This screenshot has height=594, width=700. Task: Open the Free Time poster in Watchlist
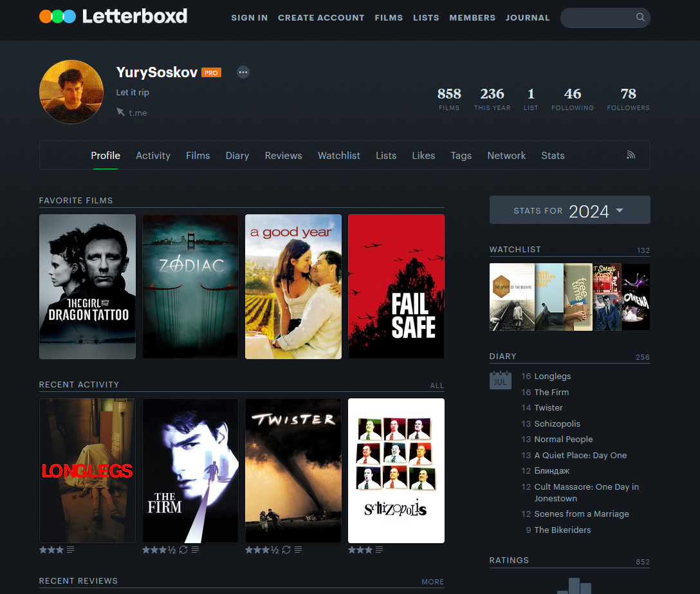[578, 297]
